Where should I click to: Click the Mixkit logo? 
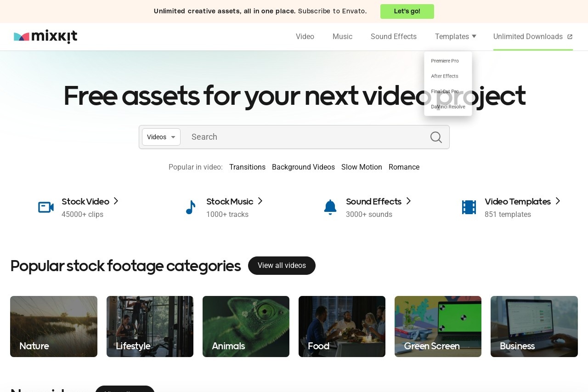coord(45,37)
